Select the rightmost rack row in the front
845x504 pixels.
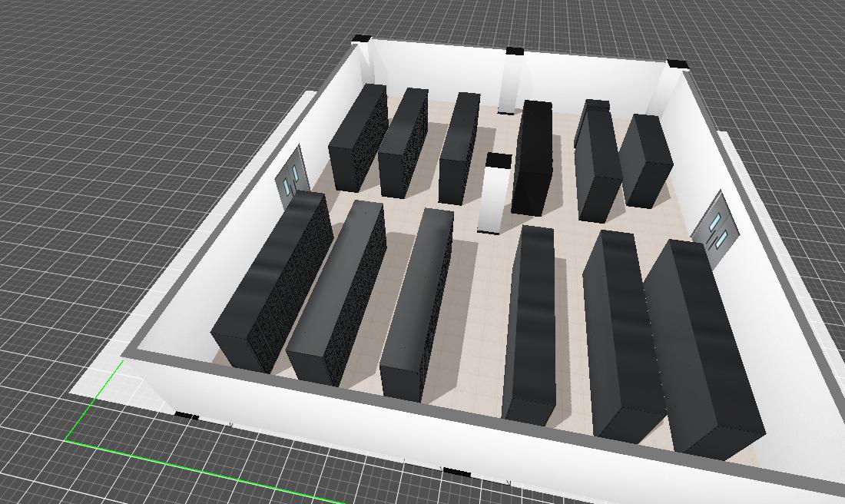coord(701,346)
